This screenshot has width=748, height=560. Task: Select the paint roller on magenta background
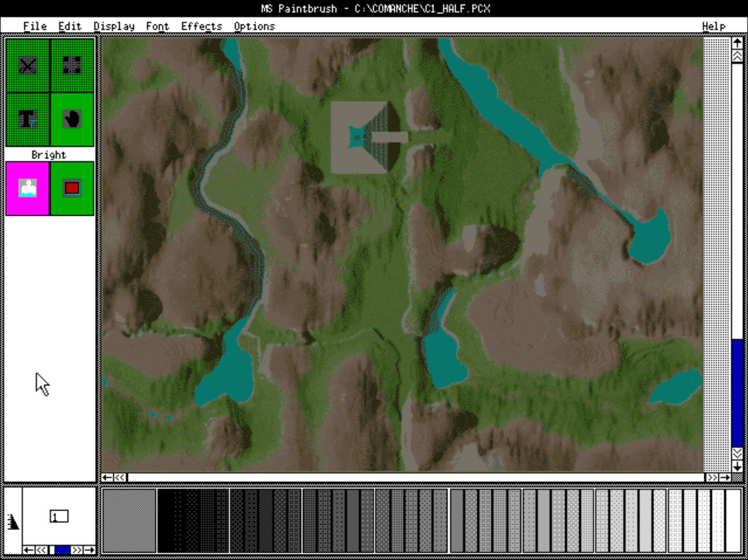(x=28, y=188)
